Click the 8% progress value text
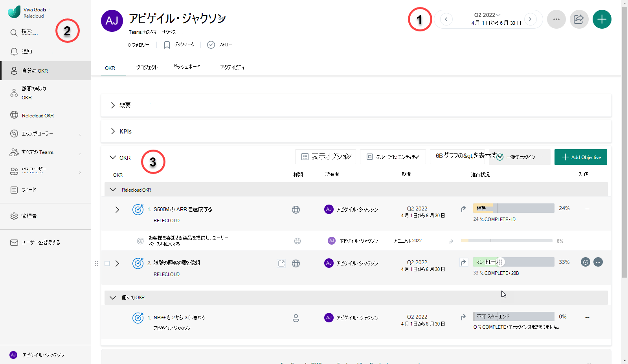Screen dimensions: 628x364 point(560,241)
